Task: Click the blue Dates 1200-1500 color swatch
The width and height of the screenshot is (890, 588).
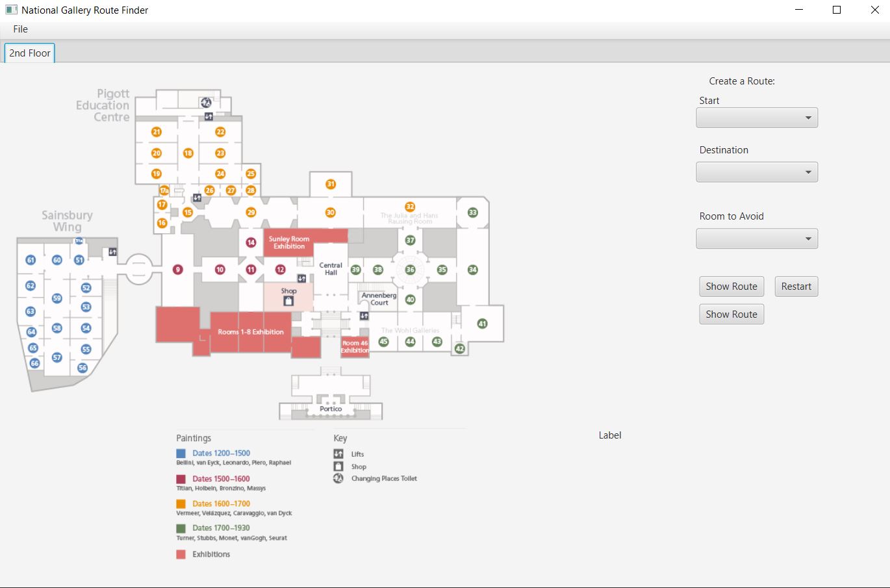Action: 181,453
